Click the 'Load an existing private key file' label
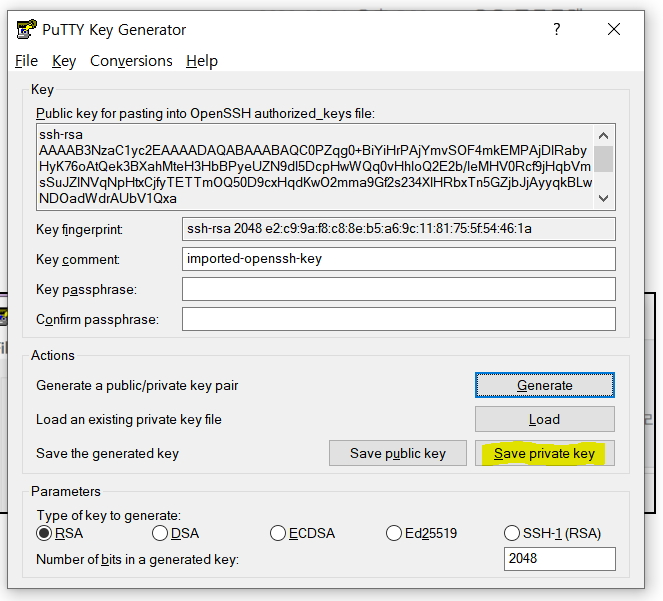The height and width of the screenshot is (601, 663). [129, 420]
